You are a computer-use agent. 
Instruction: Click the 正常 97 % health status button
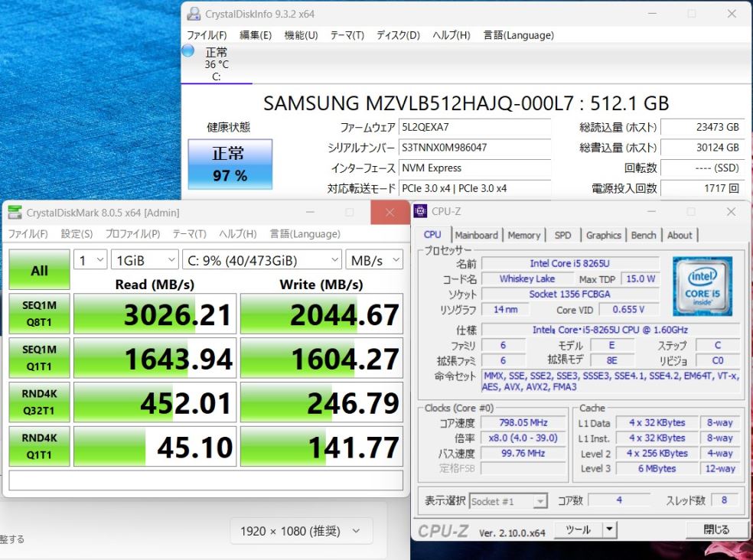[x=230, y=164]
